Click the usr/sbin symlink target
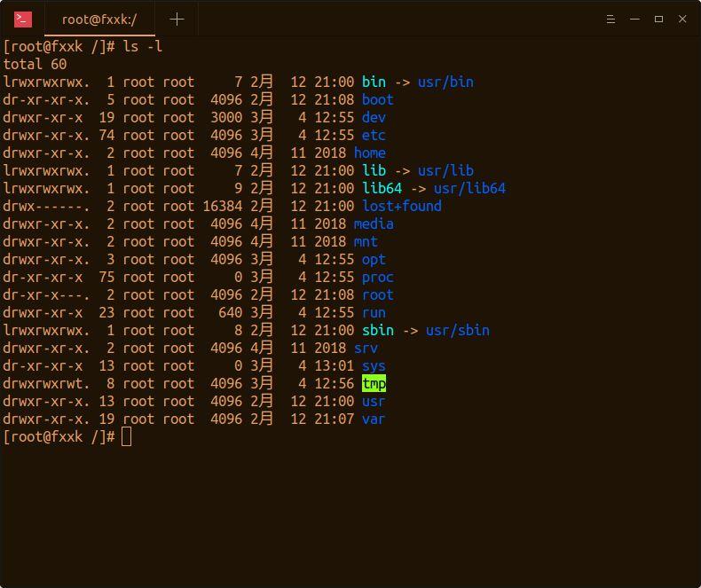Viewport: 701px width, 588px height. pos(457,330)
